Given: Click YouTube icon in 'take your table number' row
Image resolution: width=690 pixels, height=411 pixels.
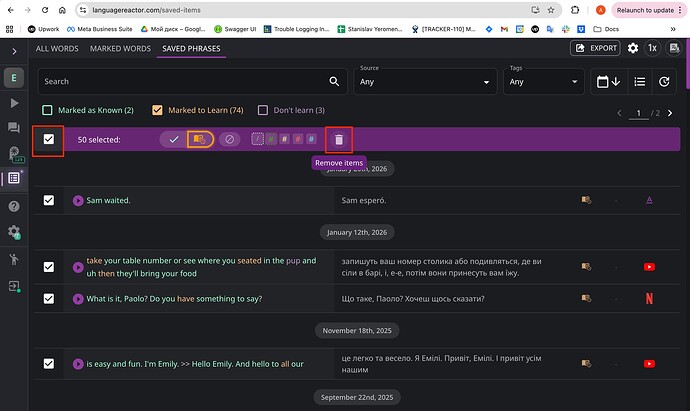Looking at the screenshot, I should [x=649, y=267].
